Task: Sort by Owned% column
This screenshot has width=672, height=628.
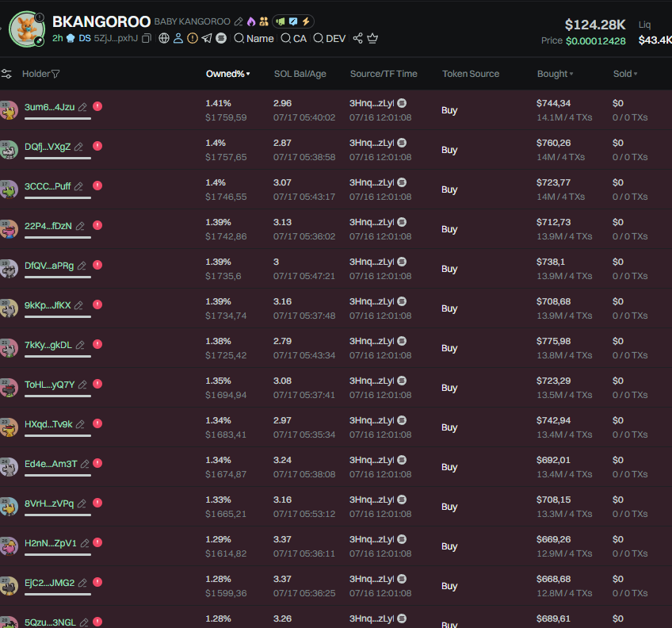Action: pos(227,74)
